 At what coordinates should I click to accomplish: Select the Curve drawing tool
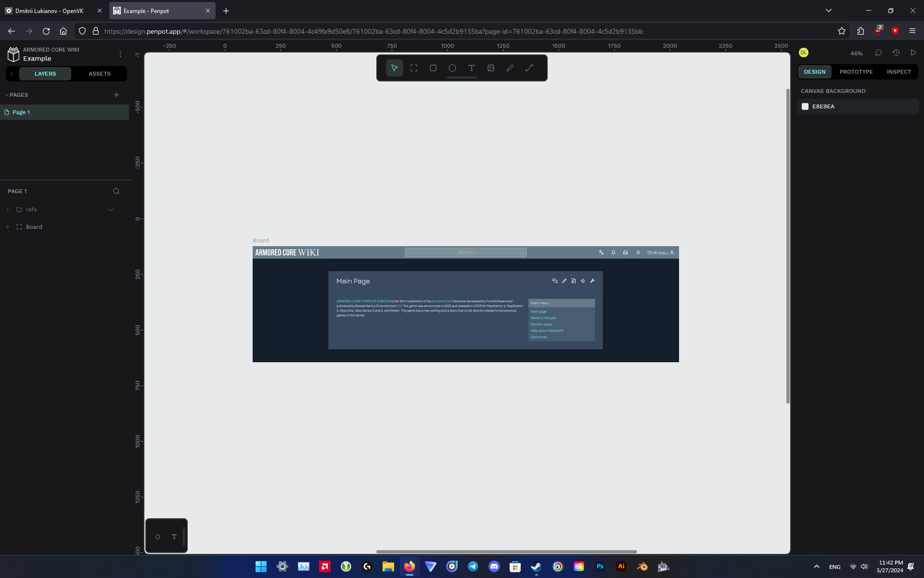510,68
